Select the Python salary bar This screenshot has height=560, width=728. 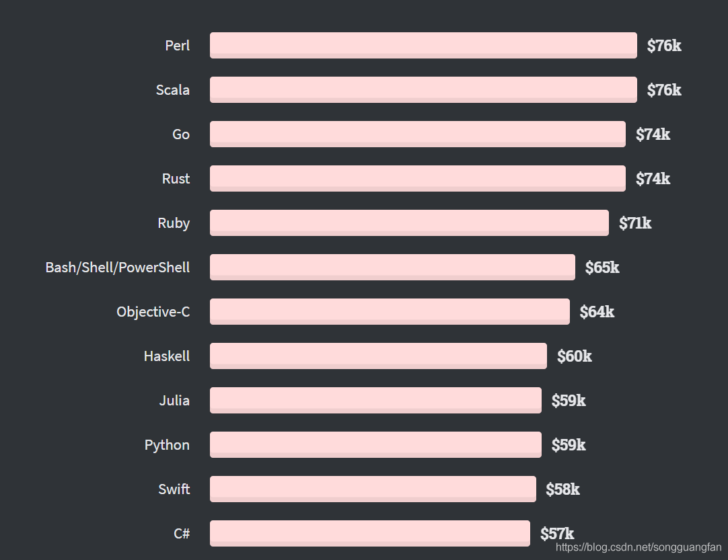tap(375, 444)
